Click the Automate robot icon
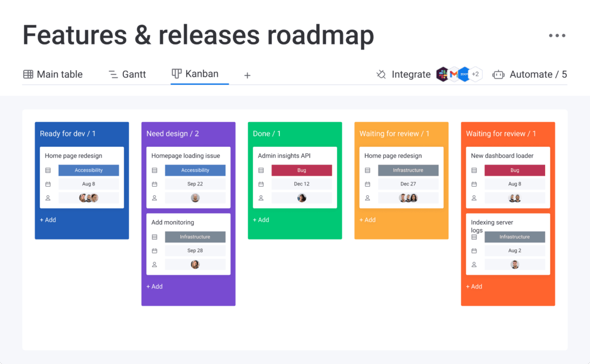Viewport: 590px width, 364px height. click(x=498, y=74)
